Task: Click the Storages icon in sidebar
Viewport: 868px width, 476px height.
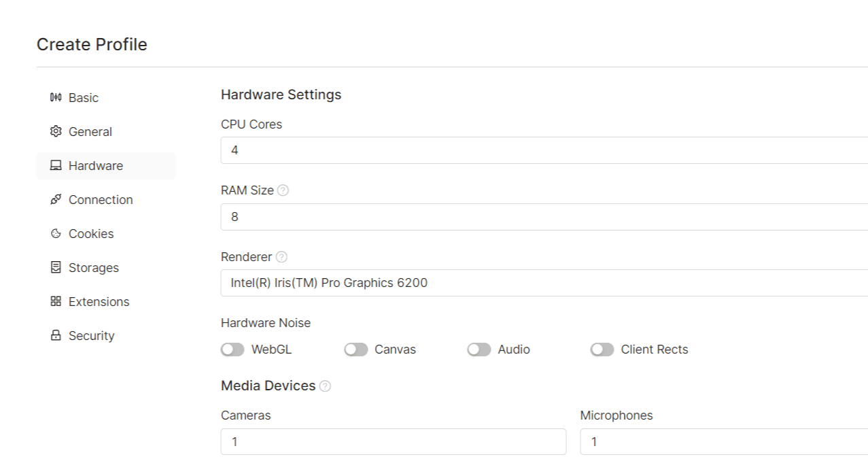Action: (56, 268)
